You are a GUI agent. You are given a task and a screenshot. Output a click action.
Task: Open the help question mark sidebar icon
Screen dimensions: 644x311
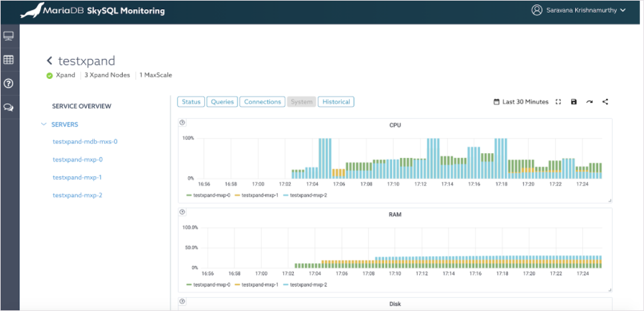pyautogui.click(x=9, y=84)
